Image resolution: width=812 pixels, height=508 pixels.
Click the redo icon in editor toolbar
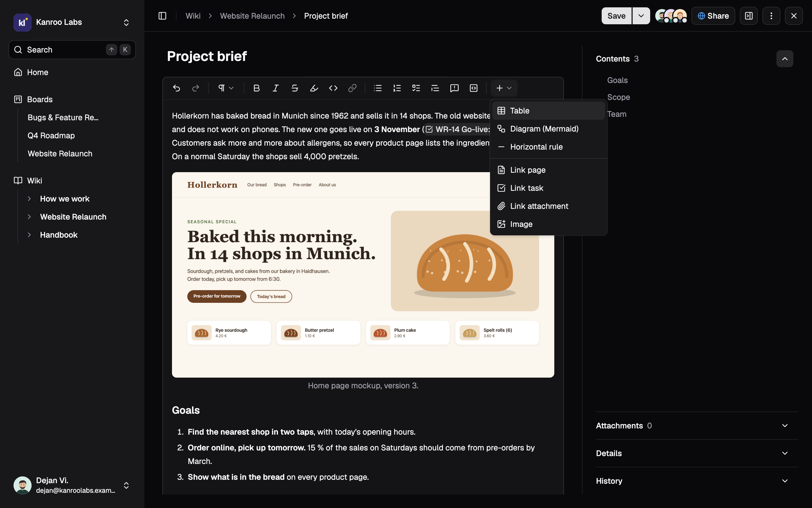tap(196, 88)
